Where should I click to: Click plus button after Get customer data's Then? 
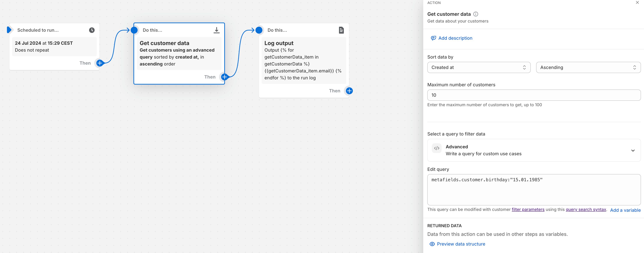[x=224, y=77]
